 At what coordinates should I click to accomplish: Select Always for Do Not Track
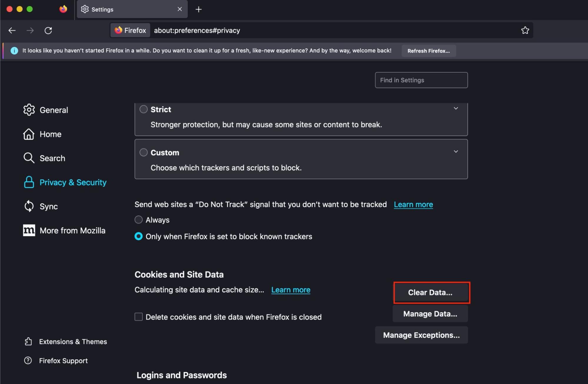click(x=139, y=220)
